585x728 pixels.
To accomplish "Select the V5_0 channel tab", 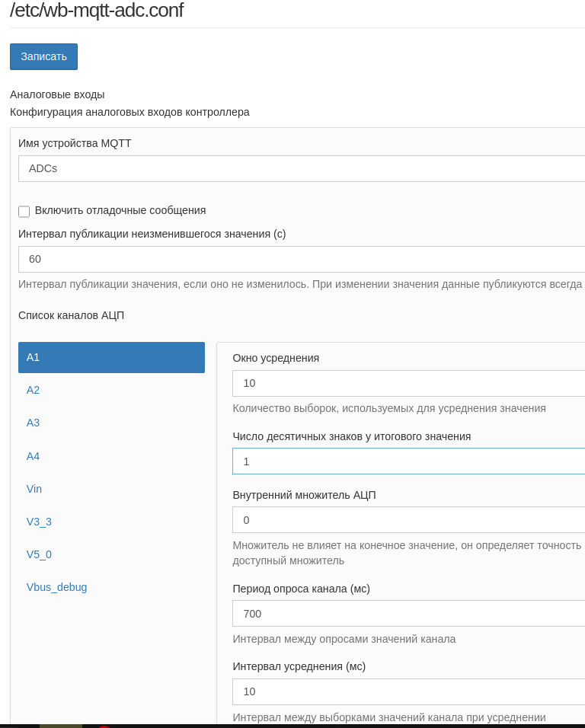I will coord(39,554).
